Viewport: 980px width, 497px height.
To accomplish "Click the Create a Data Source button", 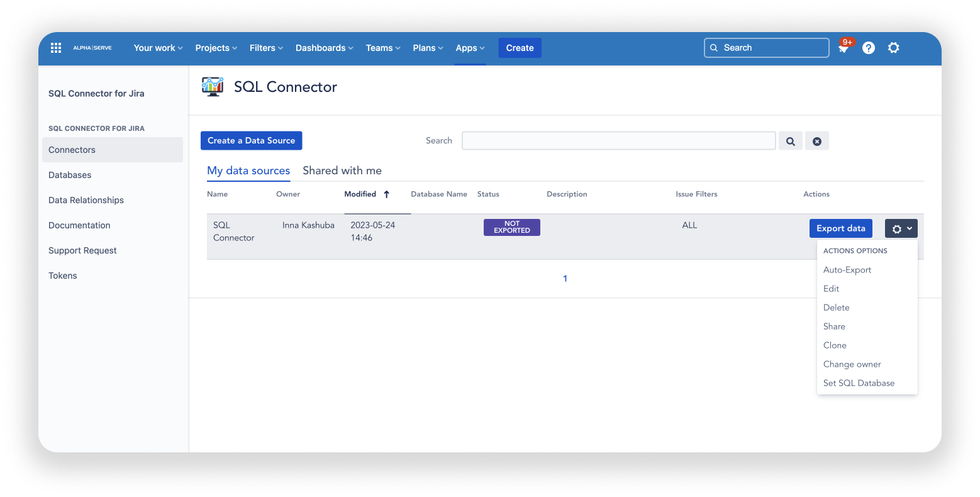I will tap(251, 140).
